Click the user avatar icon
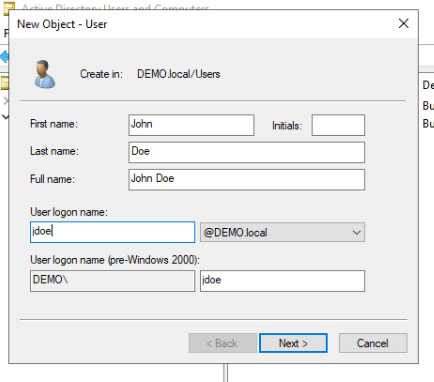Image resolution: width=434 pixels, height=382 pixels. [x=44, y=74]
